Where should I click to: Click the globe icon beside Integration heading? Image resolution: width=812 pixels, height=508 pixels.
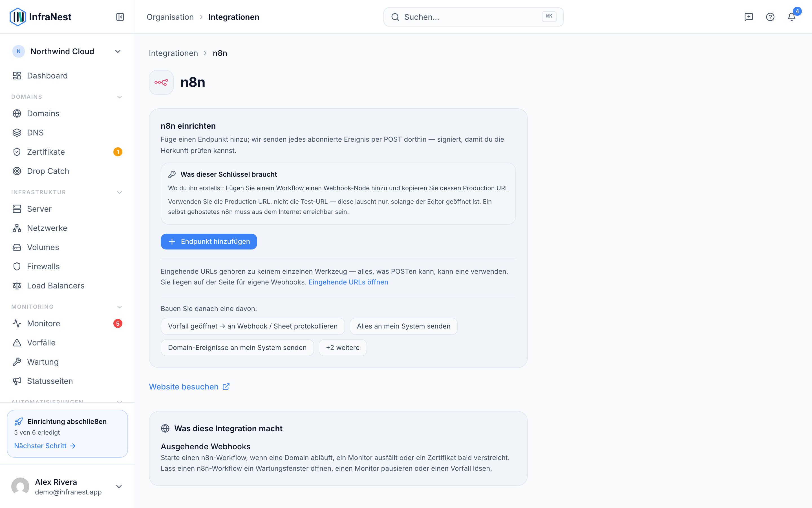[165, 428]
